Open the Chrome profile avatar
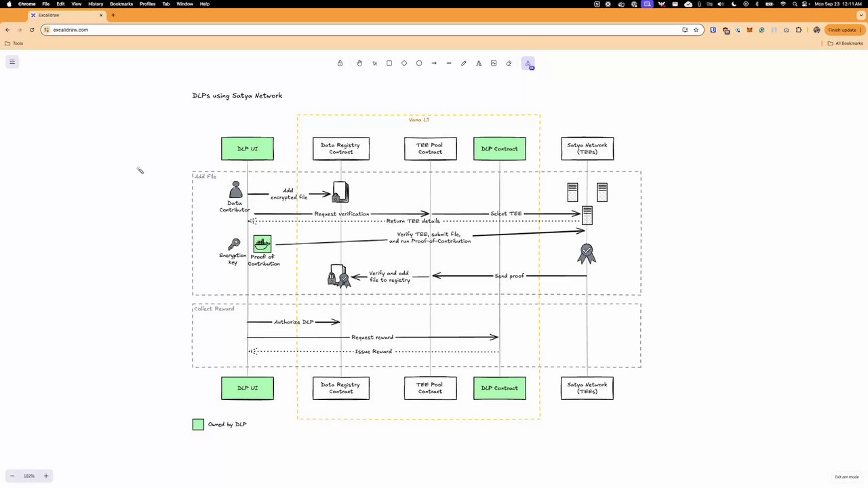The height and width of the screenshot is (488, 868). (x=816, y=30)
